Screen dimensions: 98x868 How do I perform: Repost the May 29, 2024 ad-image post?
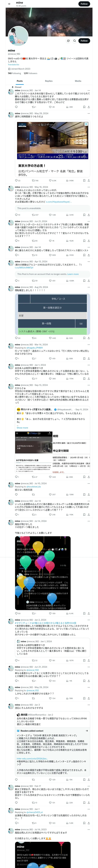(x=35, y=180)
